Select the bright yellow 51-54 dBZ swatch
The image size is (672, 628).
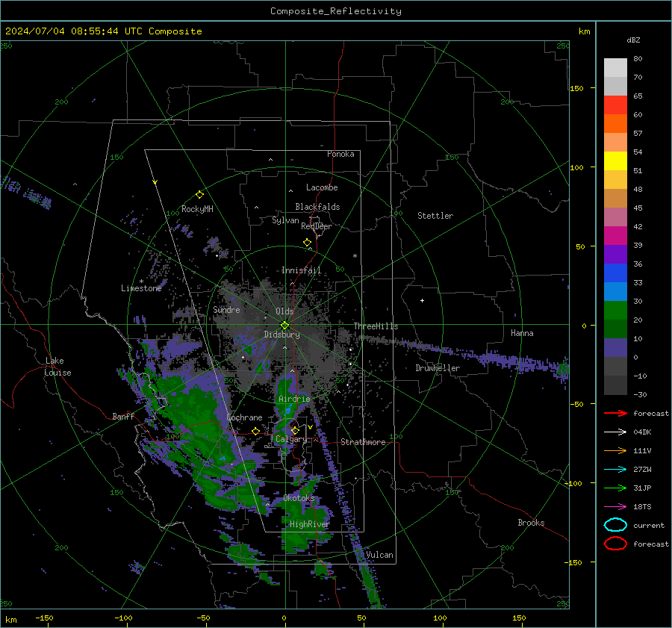tap(615, 161)
